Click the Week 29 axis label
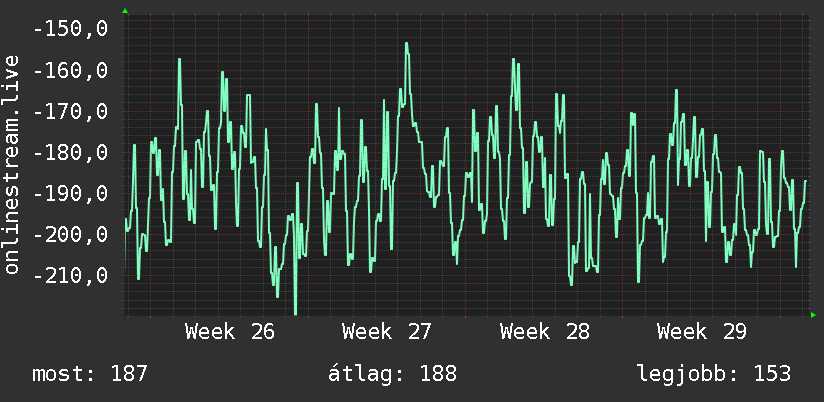This screenshot has height=402, width=824. (702, 332)
